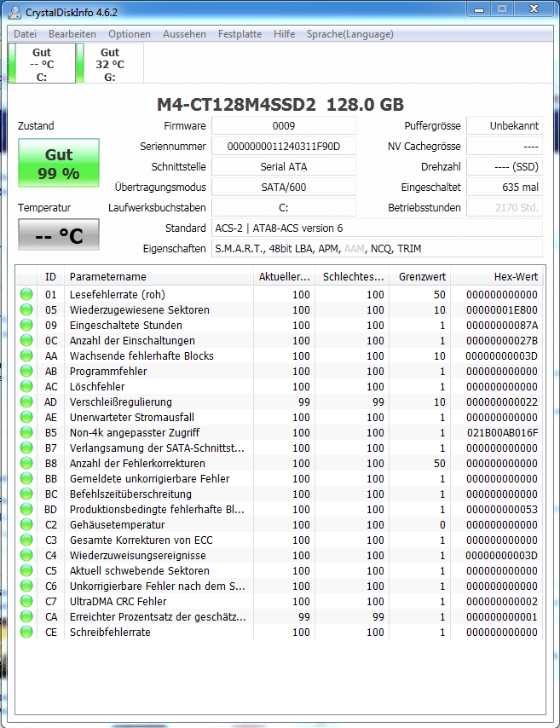Click the Gut 99 % health status button
The image size is (560, 728).
point(59,163)
